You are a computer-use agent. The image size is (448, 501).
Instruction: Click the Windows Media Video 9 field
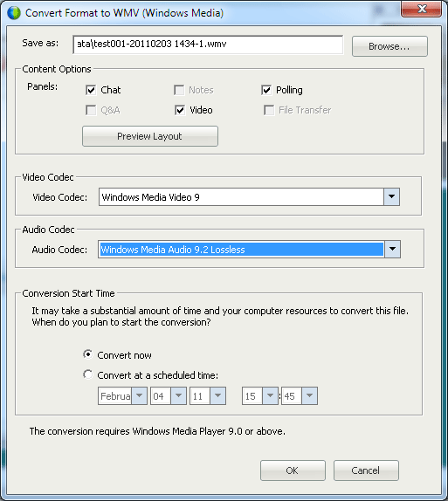pos(241,197)
